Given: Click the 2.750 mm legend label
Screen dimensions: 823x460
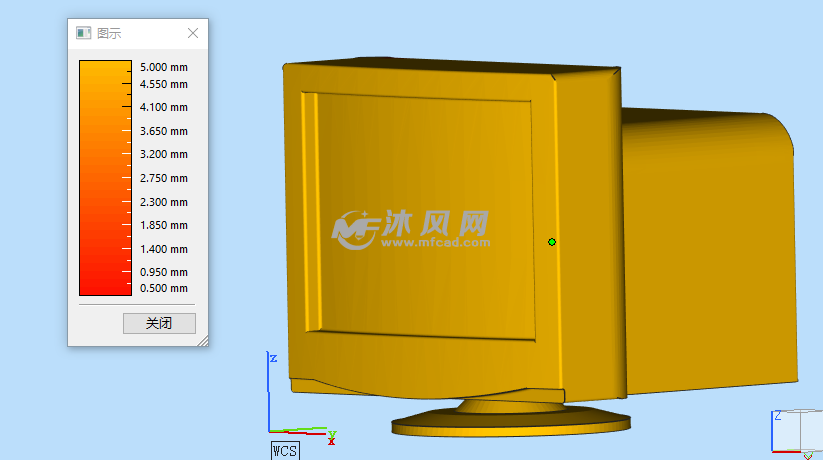Looking at the screenshot, I should coord(163,178).
